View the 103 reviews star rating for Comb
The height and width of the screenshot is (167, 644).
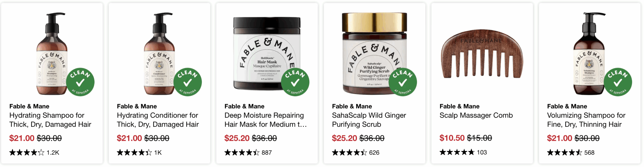point(463,152)
